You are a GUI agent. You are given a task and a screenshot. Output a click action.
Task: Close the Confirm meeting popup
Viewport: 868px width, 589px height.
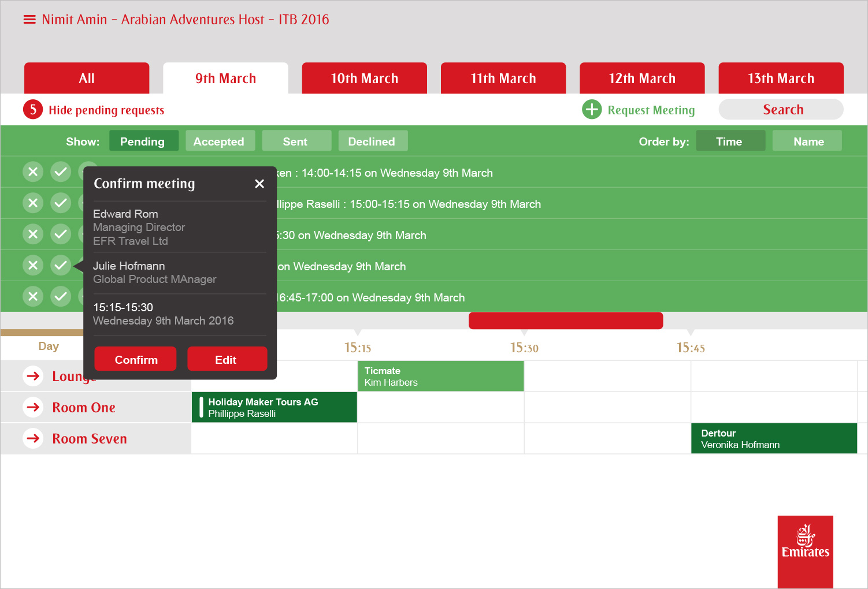[x=259, y=184]
